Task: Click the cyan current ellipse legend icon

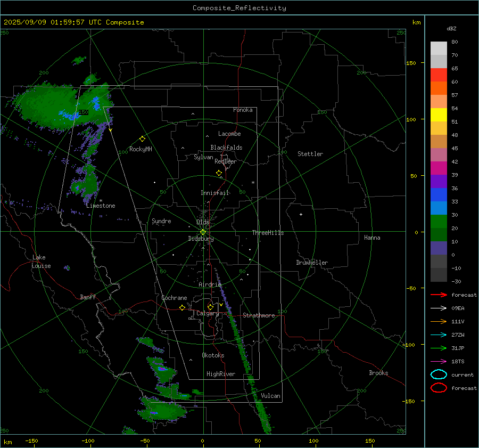Action: point(439,374)
